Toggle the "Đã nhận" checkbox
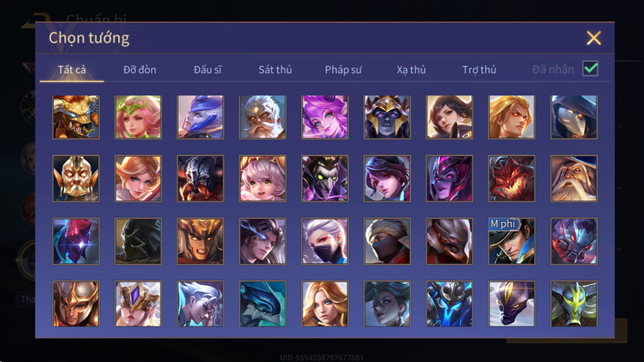This screenshot has height=362, width=644. tap(590, 68)
